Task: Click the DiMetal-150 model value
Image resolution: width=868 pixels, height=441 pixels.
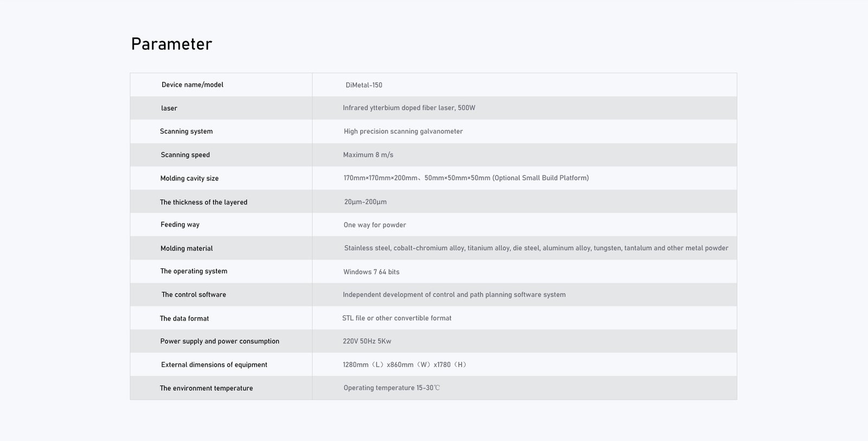Action: pos(364,85)
